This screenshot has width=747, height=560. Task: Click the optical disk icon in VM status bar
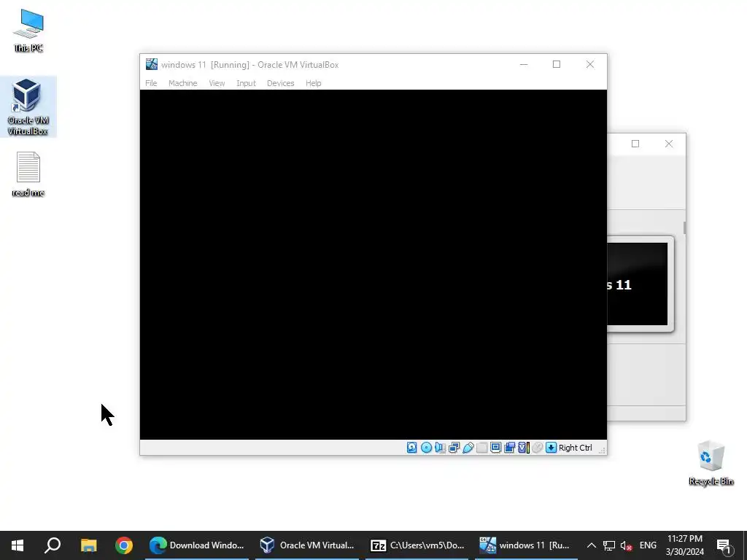point(426,448)
